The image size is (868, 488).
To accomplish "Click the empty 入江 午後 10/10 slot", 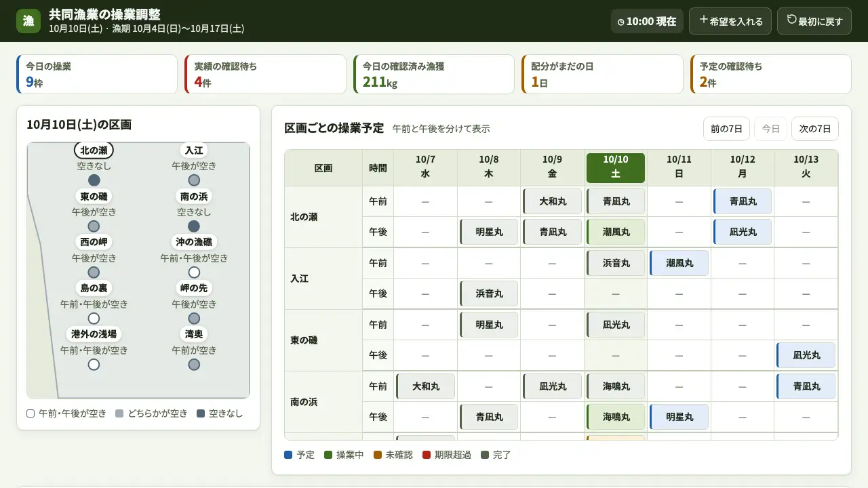I will tap(616, 293).
